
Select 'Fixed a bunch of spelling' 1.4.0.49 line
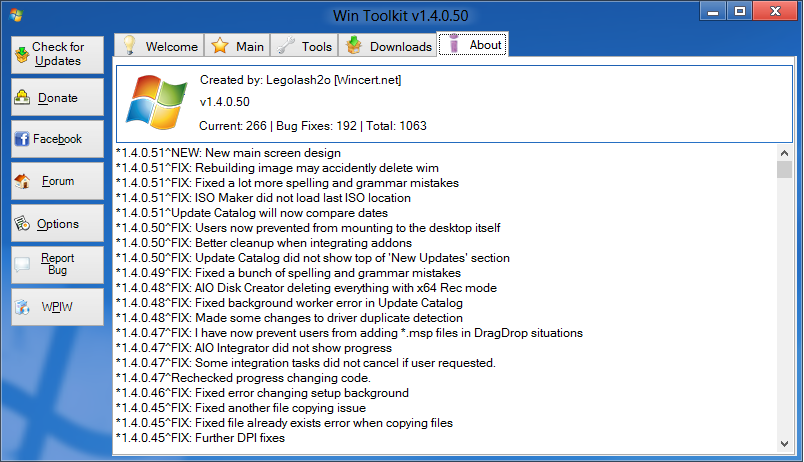[289, 273]
